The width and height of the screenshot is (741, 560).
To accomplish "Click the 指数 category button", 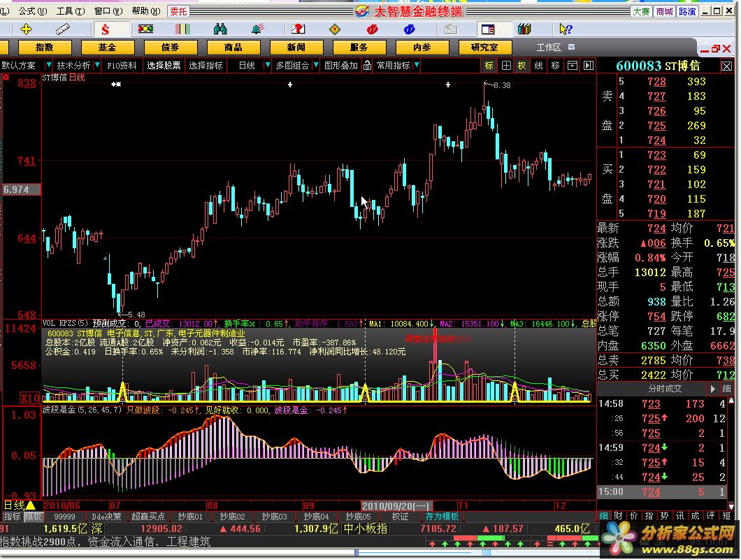I will [45, 48].
